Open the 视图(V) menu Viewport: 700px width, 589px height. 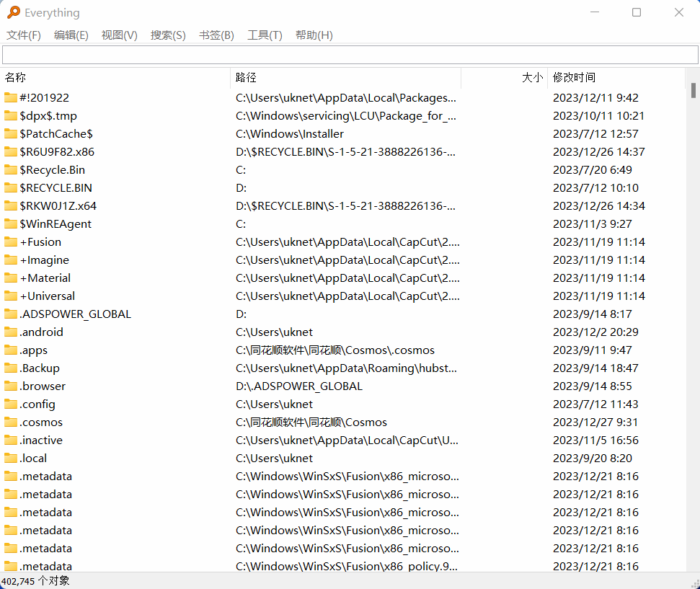pos(119,35)
